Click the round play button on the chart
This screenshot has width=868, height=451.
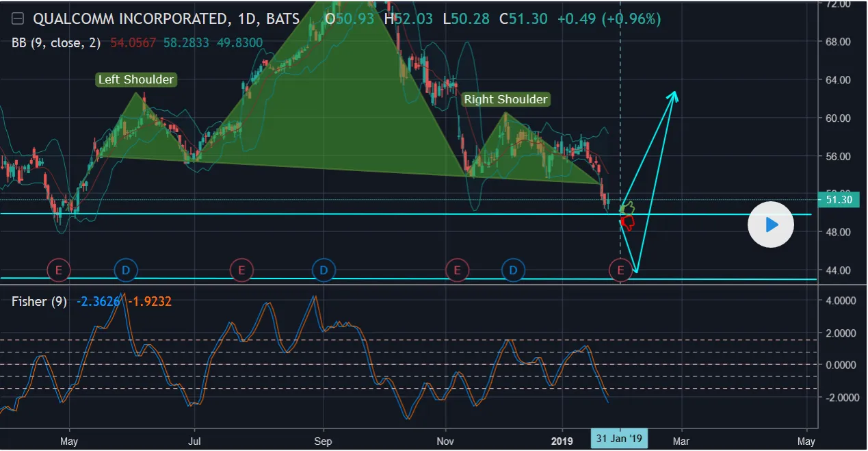pyautogui.click(x=771, y=224)
